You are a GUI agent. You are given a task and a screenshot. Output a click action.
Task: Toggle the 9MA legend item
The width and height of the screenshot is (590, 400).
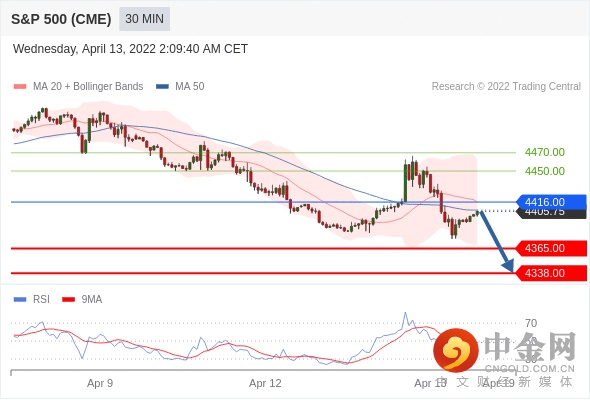click(x=82, y=300)
